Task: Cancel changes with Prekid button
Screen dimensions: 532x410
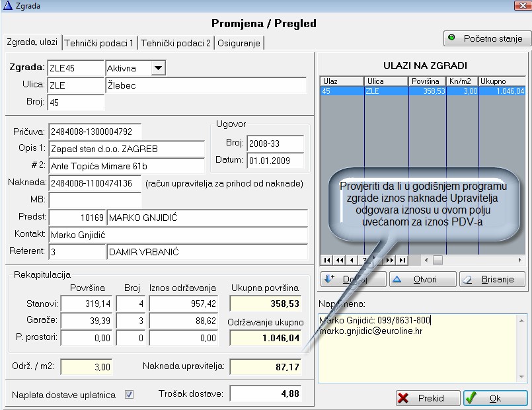Action: 428,398
